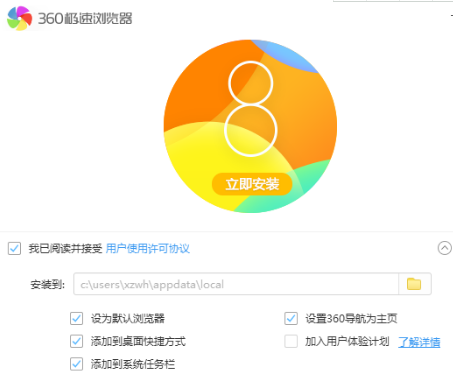453x371 pixels.
Task: Uncheck 我已阅读并接受 agreement checkbox
Action: click(x=14, y=249)
